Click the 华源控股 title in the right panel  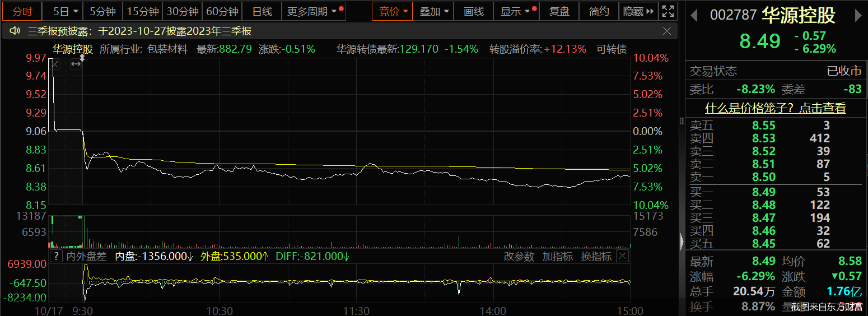pyautogui.click(x=799, y=16)
